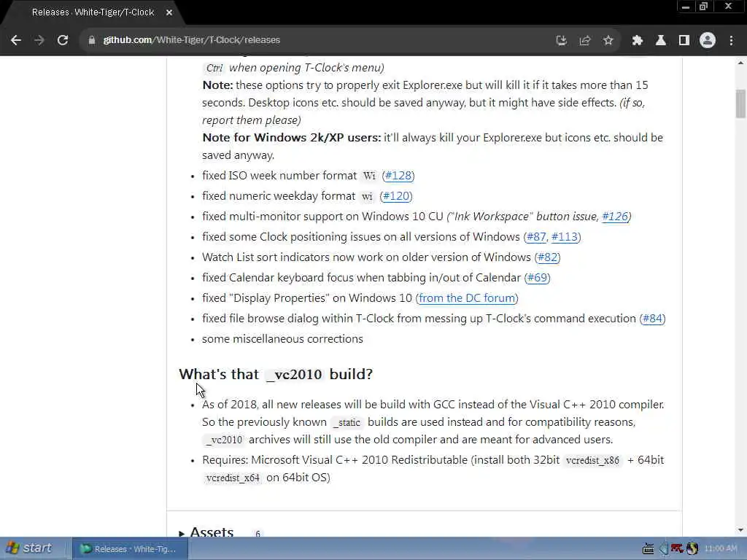Click the 'What's that _vc2010 build?' heading

pos(276,374)
